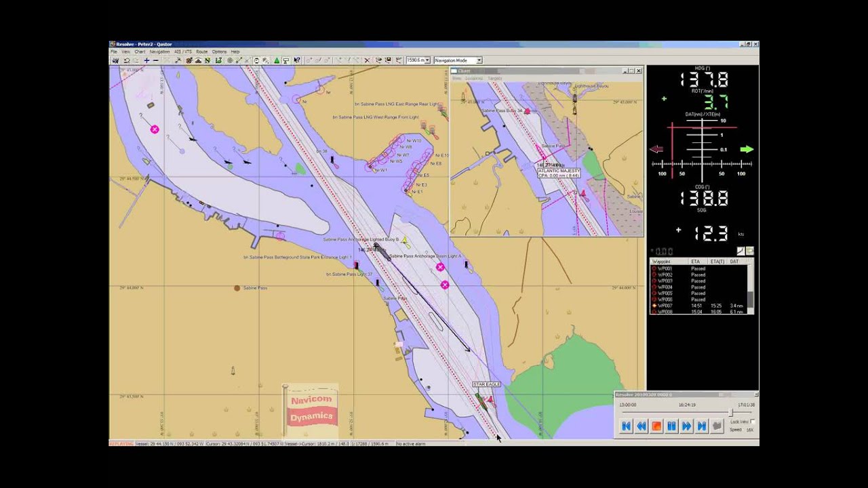The width and height of the screenshot is (868, 488).
Task: Select the measure tool next to zoom icons
Action: click(178, 60)
